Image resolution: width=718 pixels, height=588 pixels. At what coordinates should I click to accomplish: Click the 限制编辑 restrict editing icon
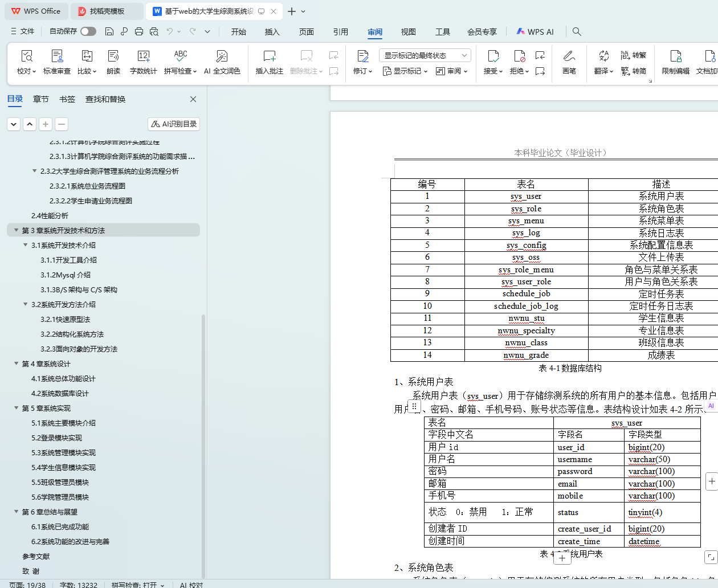point(675,62)
